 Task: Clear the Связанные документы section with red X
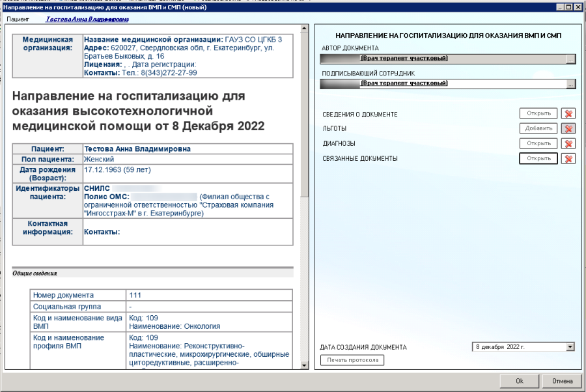(568, 158)
